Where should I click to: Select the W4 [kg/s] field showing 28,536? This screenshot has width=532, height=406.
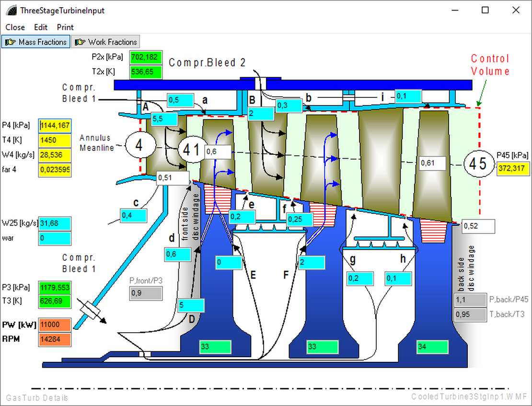[x=55, y=155]
